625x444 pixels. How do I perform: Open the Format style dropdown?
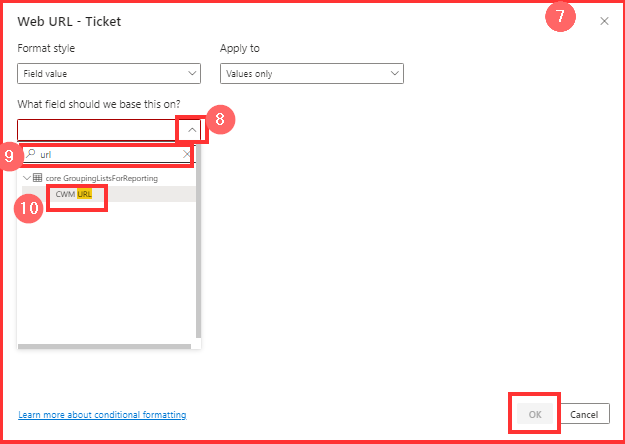pyautogui.click(x=109, y=74)
